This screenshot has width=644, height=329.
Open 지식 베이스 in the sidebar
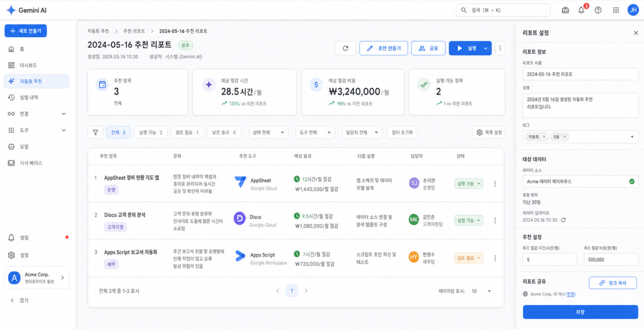coord(37,163)
